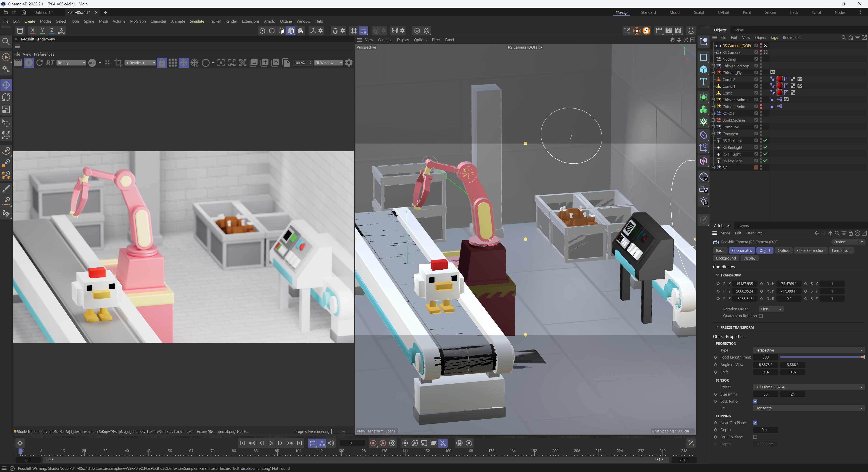Toggle the Quaternion Rotation checkbox

(x=761, y=316)
